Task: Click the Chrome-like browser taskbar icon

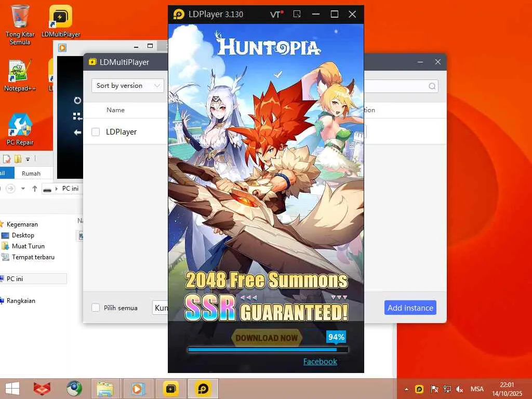Action: [x=74, y=389]
